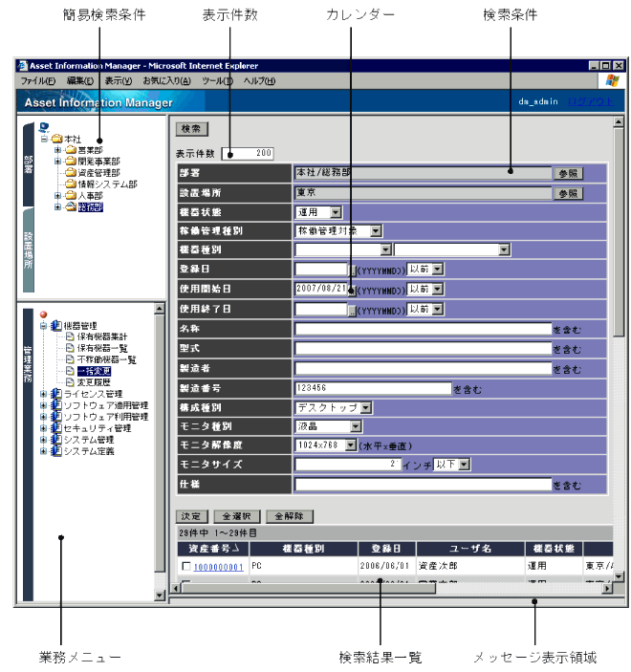Click the 変更履歴 page icon
The height and width of the screenshot is (672, 631).
pyautogui.click(x=70, y=381)
